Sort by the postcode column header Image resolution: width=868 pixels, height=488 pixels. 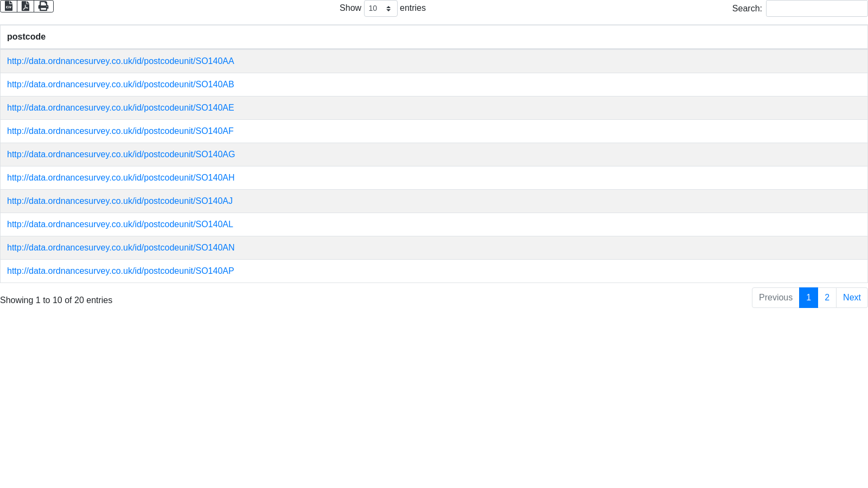click(26, 37)
